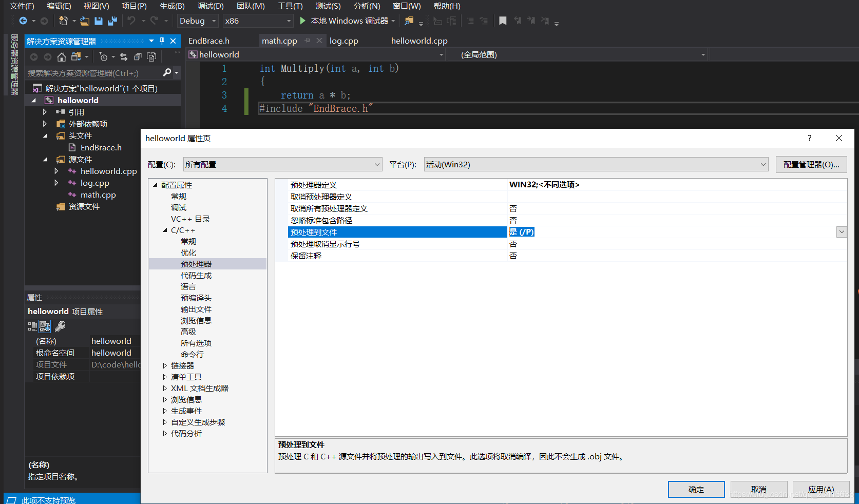Open the 调试(D) menu

pyautogui.click(x=211, y=6)
